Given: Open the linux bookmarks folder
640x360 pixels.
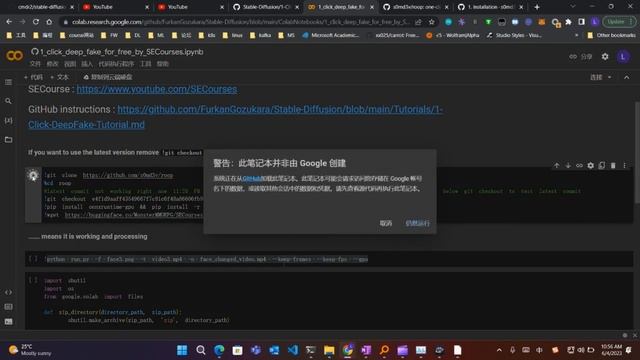Looking at the screenshot, I should 232,36.
